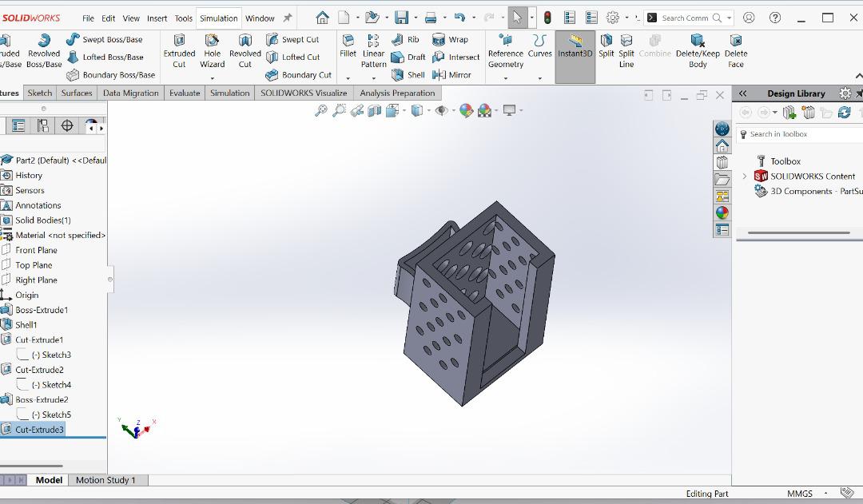The width and height of the screenshot is (863, 504).
Task: Choose the Lofted Boss/Base tool
Action: [105, 58]
